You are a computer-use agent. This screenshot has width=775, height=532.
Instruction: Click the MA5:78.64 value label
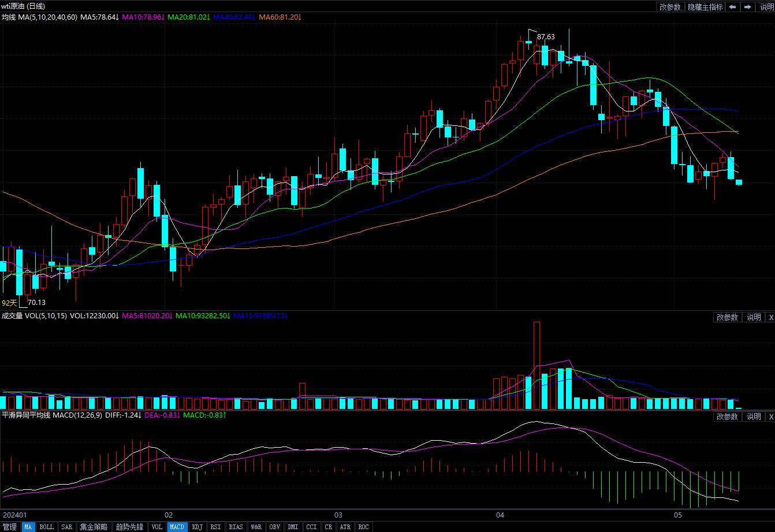tap(99, 17)
